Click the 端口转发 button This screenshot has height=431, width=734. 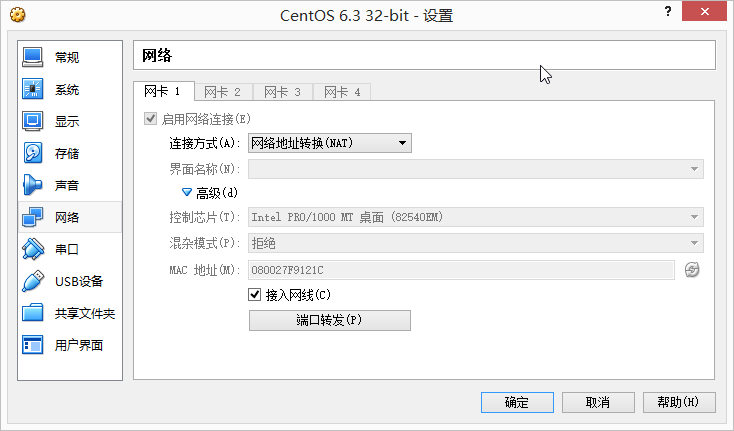pos(329,320)
